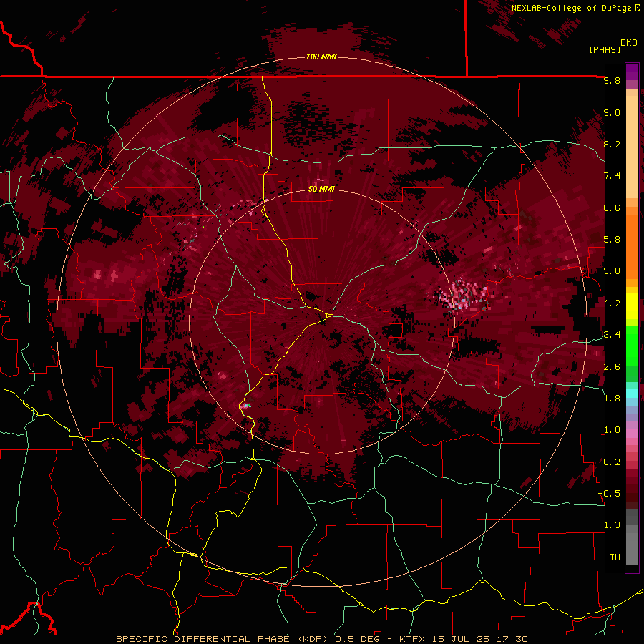The height and width of the screenshot is (644, 644).
Task: Click the 2.6 colorbar value
Action: tap(612, 367)
